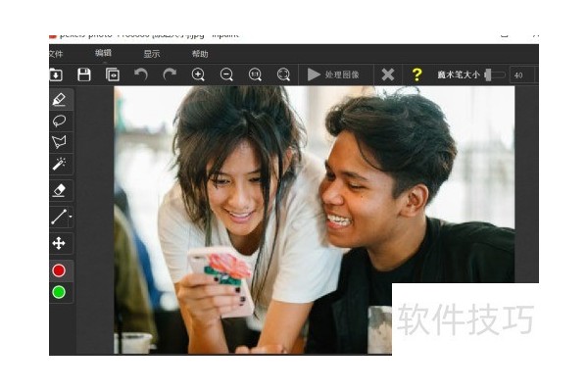Set zoom to actual size 1:1
This screenshot has width=588, height=392.
coord(255,74)
